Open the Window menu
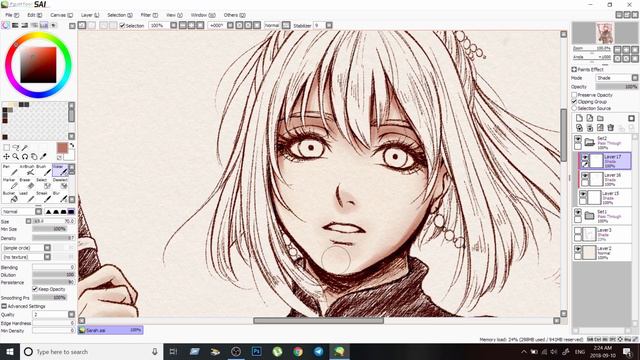Image resolution: width=640 pixels, height=360 pixels. pos(203,15)
